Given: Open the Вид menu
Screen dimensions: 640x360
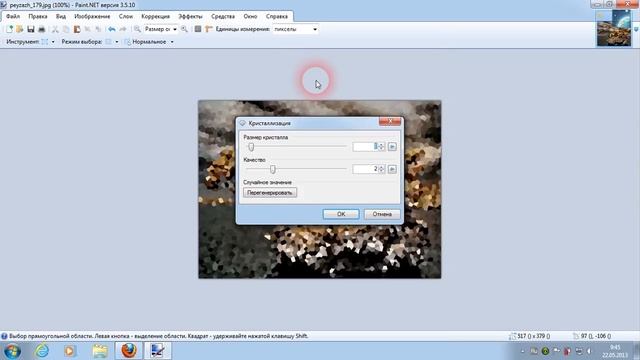Looking at the screenshot, I should click(61, 16).
